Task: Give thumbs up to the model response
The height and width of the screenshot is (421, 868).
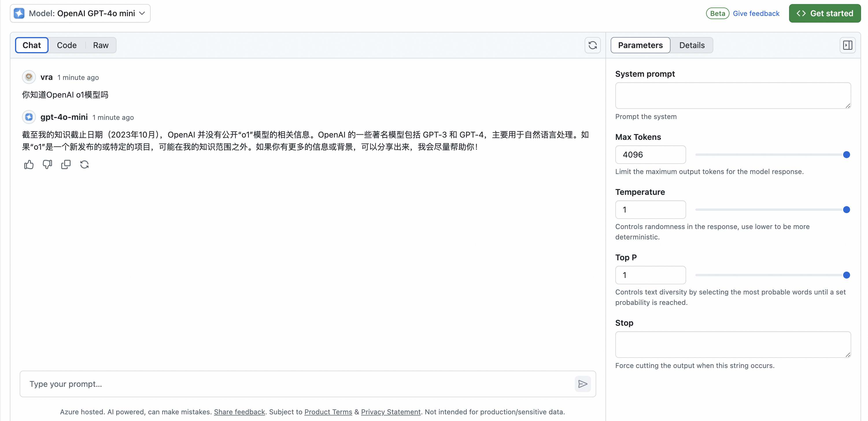Action: point(29,165)
